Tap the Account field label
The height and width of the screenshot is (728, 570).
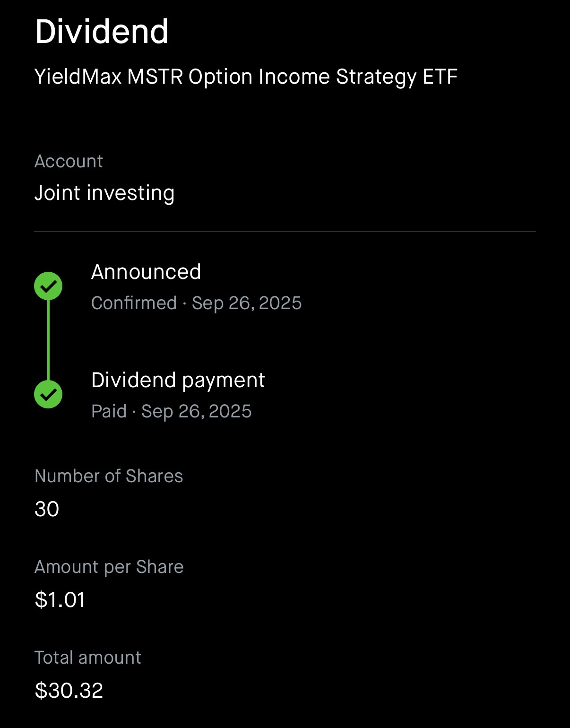69,161
